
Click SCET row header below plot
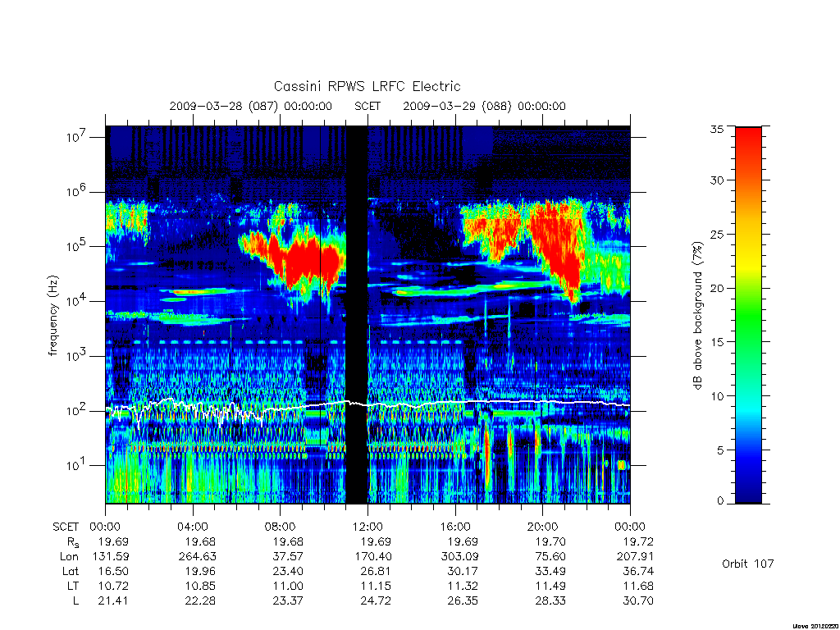click(66, 527)
